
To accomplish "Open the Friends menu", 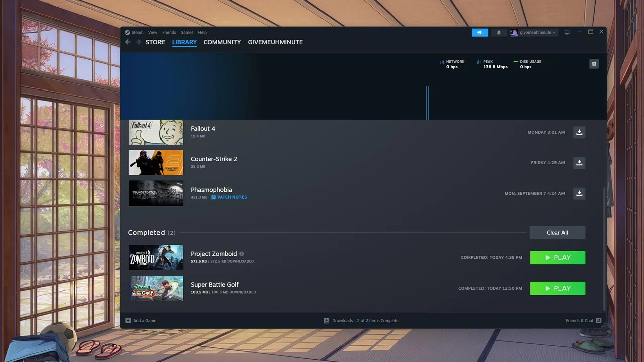I will click(x=169, y=32).
